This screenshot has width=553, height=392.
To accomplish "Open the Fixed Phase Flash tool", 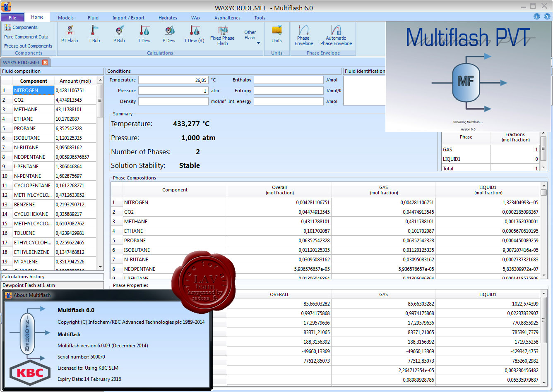I will point(222,35).
